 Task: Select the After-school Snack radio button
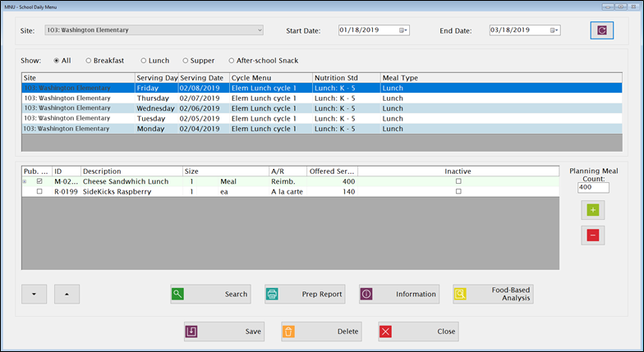pos(232,61)
